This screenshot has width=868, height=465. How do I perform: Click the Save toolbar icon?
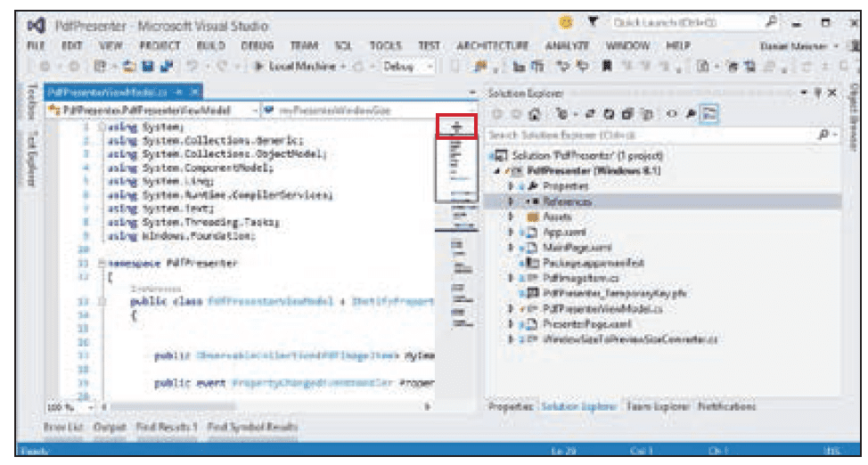[148, 67]
